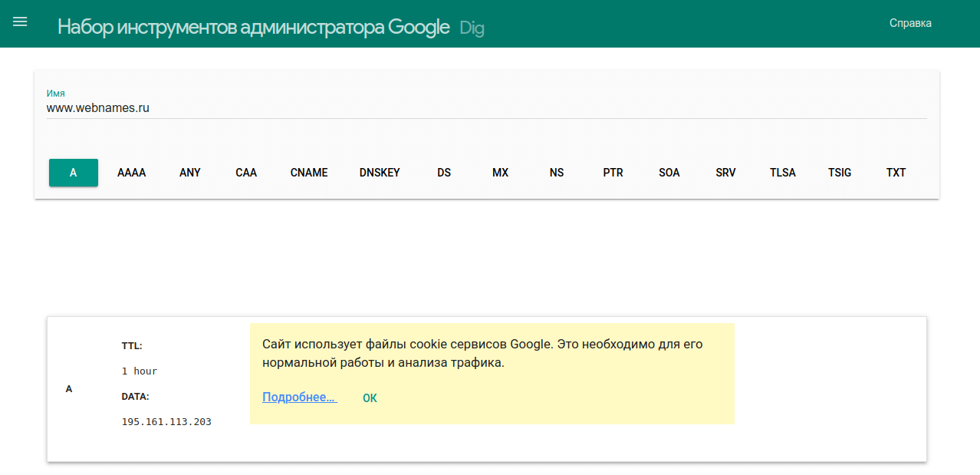Look up DS records

(444, 173)
